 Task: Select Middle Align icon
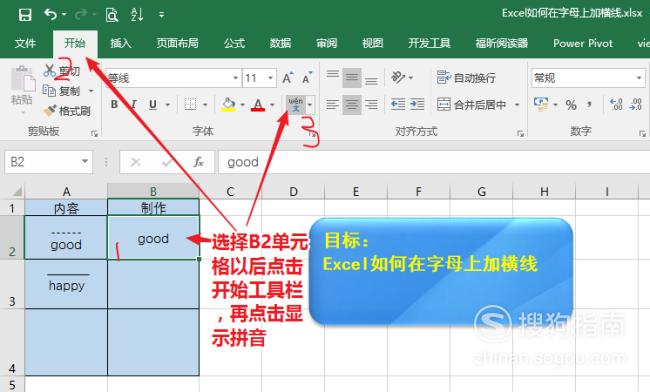[352, 77]
